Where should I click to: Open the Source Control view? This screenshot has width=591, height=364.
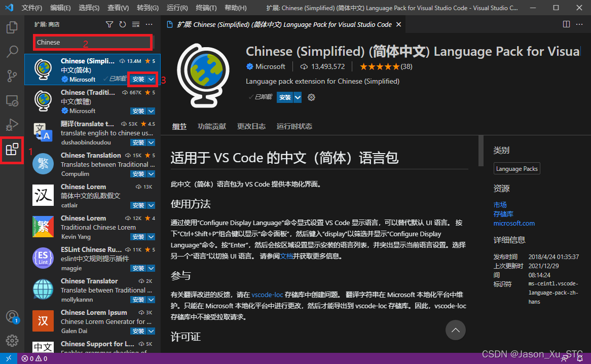pos(12,76)
